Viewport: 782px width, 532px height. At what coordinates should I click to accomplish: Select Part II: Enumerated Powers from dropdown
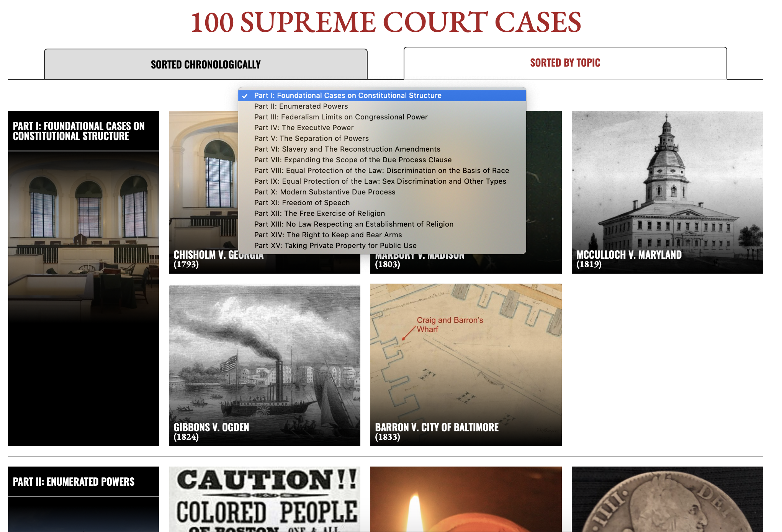(x=382, y=106)
